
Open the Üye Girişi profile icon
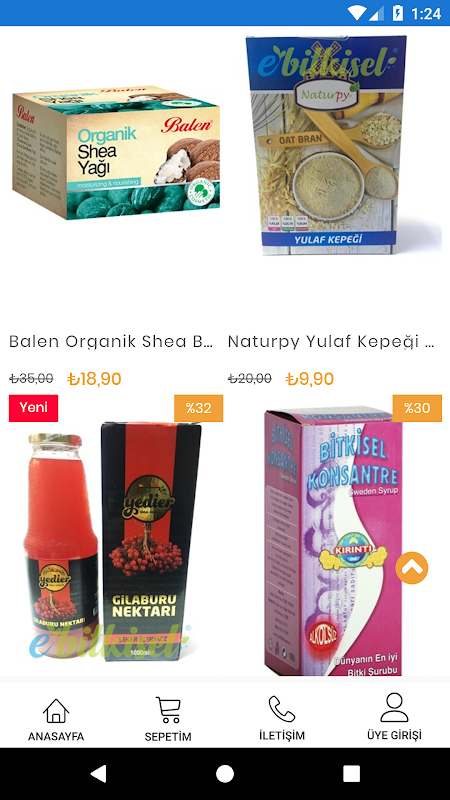point(394,707)
